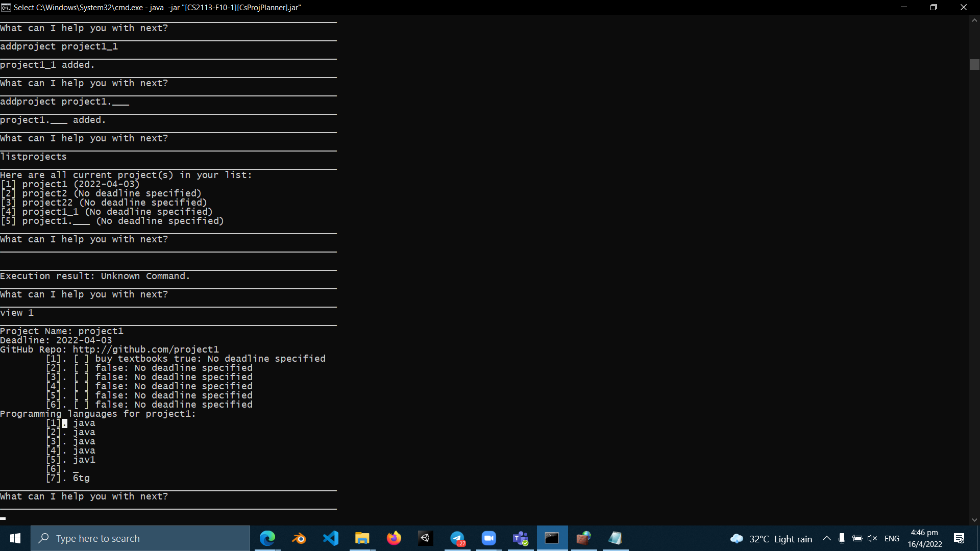Click the Type here to search box
Screen dimensions: 980x551
[140, 538]
